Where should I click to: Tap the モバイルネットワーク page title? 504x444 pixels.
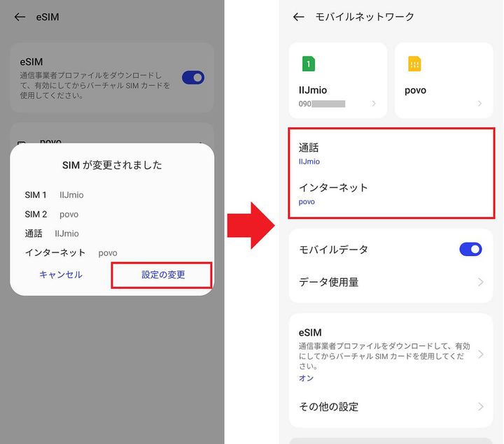click(x=365, y=17)
